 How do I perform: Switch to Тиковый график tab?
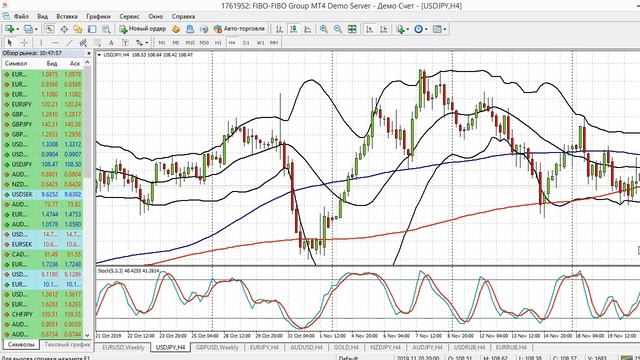pyautogui.click(x=67, y=345)
